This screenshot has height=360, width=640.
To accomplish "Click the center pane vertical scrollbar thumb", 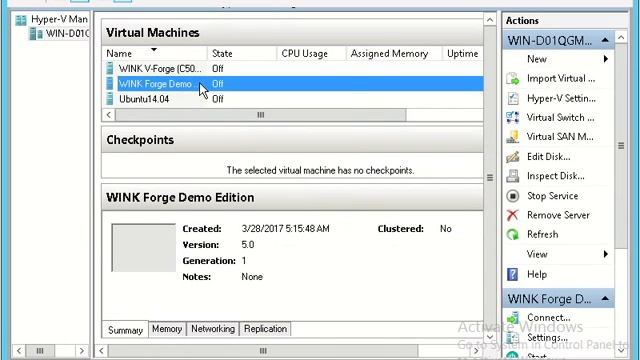I will coord(490,178).
